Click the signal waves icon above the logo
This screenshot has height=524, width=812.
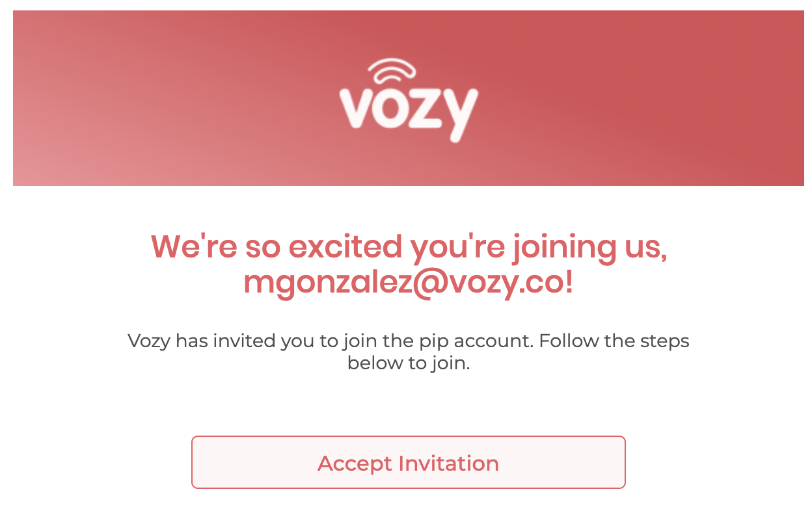[392, 70]
